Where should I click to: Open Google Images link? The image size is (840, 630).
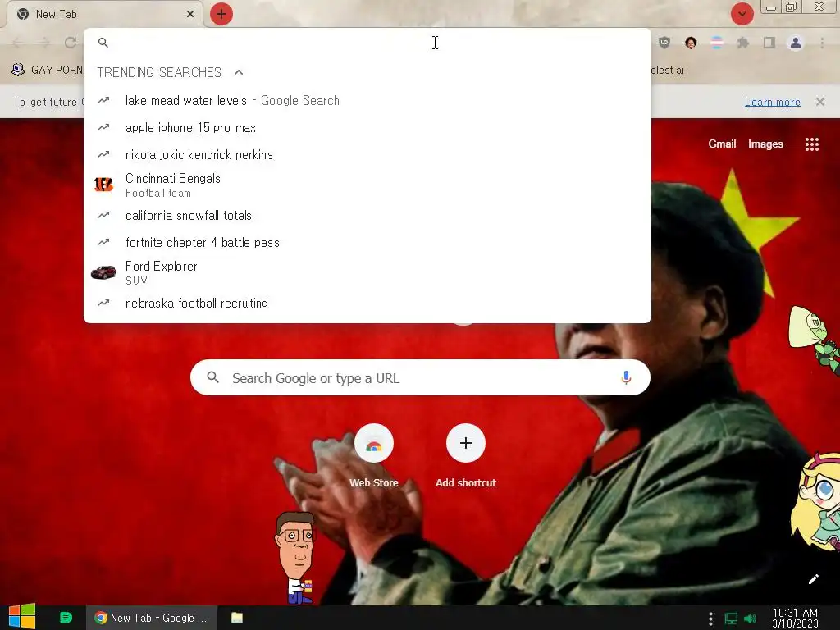pos(765,144)
